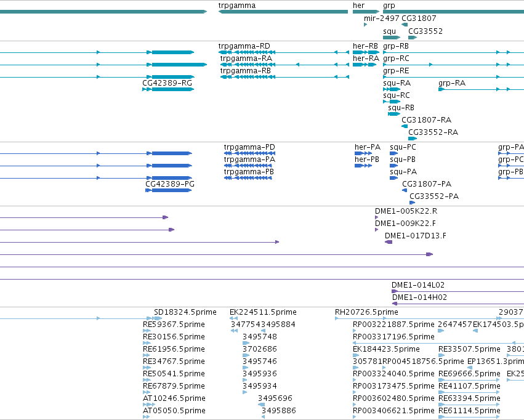The height and width of the screenshot is (420, 524).
Task: Click EST RH20726.5prime
Action: 366,312
